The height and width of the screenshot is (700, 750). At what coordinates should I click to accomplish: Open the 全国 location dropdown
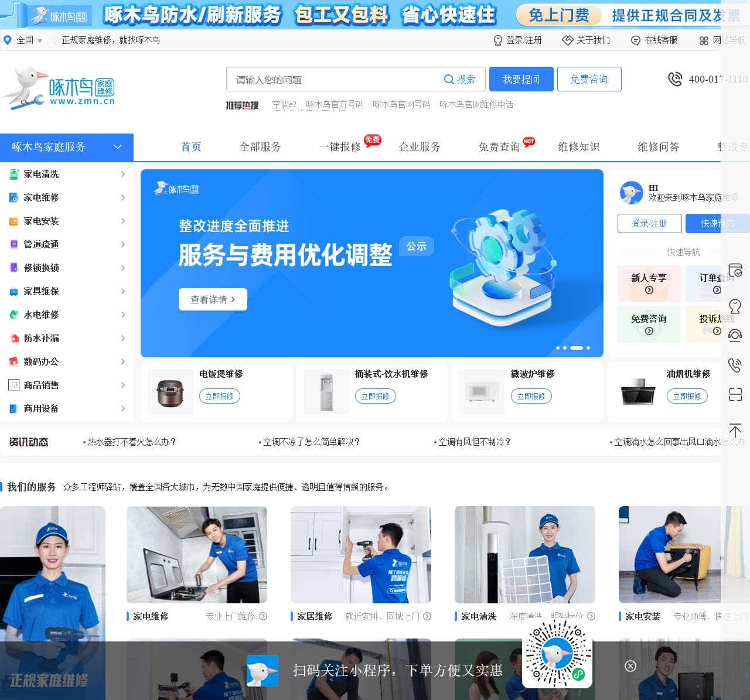coord(24,40)
